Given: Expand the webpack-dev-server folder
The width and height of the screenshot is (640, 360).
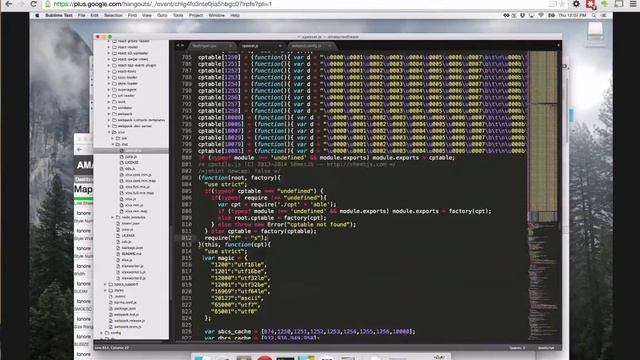Looking at the screenshot, I should 109,126.
